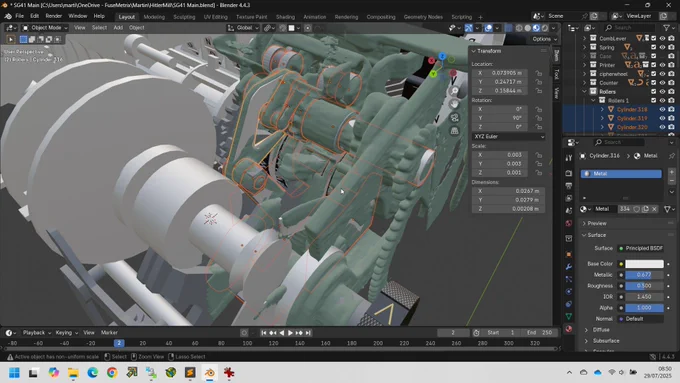Open the Render properties tab
The height and width of the screenshot is (383, 680).
(x=569, y=173)
